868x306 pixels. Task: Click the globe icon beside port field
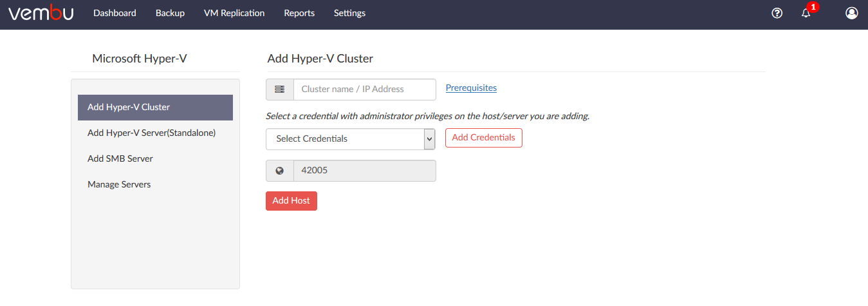(280, 171)
